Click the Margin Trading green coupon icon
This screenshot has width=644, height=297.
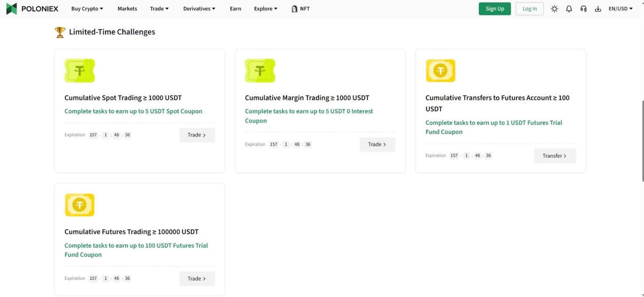click(260, 71)
